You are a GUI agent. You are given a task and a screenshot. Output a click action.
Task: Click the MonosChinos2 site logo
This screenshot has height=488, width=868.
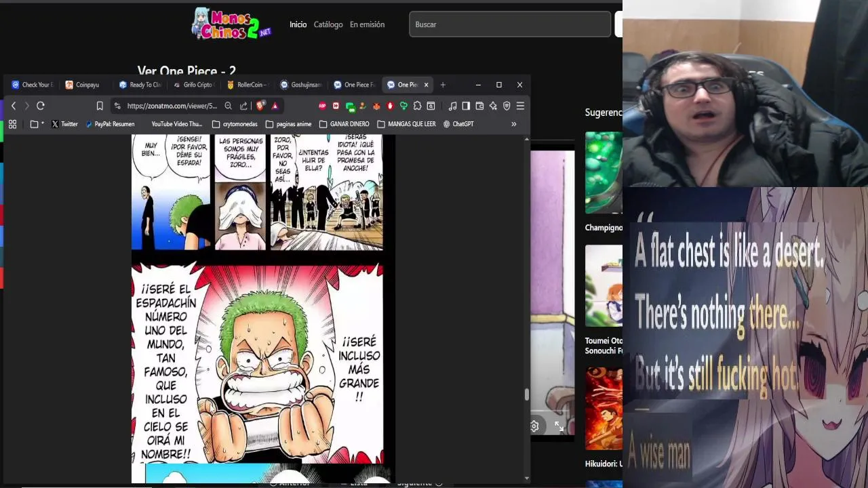pos(231,24)
